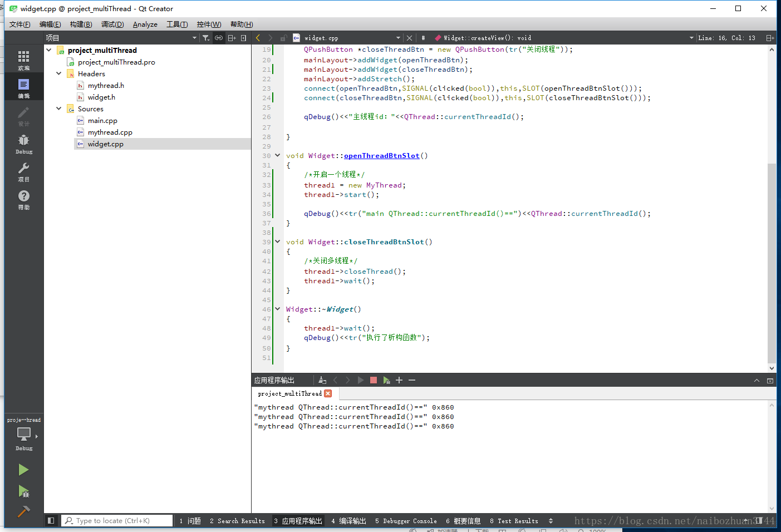Image resolution: width=781 pixels, height=532 pixels.
Task: Split the editor view
Action: click(770, 38)
